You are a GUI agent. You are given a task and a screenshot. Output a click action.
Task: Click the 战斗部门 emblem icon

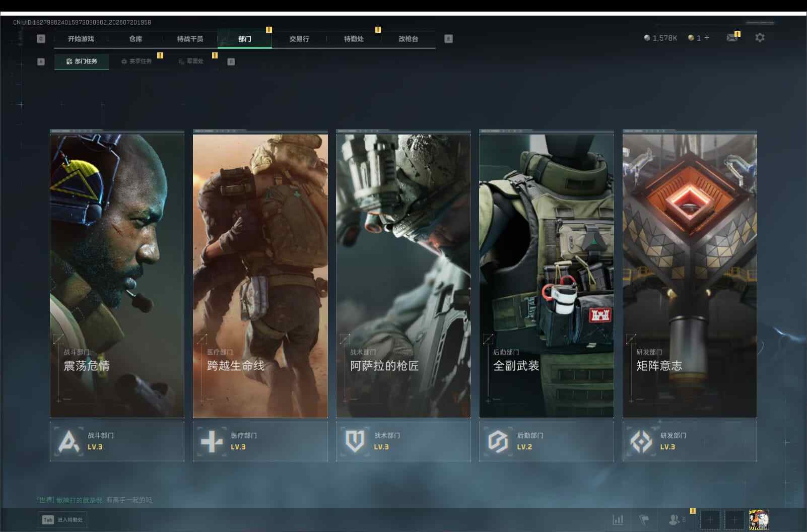[x=69, y=442]
